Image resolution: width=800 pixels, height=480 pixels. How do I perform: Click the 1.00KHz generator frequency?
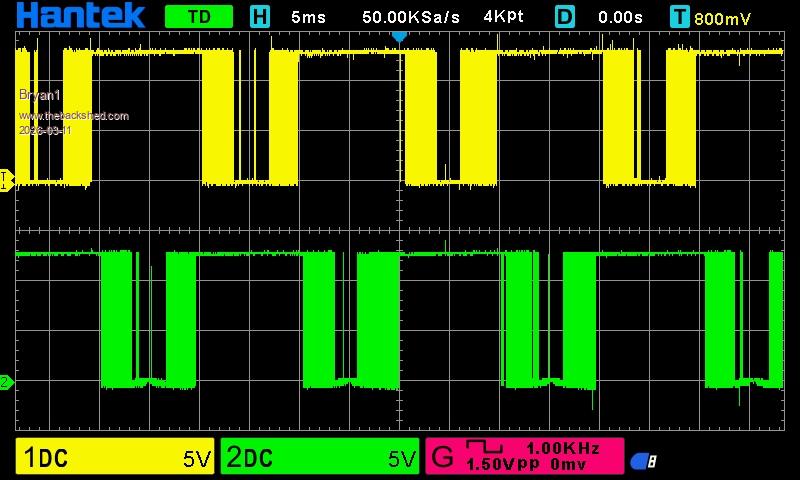[x=563, y=448]
